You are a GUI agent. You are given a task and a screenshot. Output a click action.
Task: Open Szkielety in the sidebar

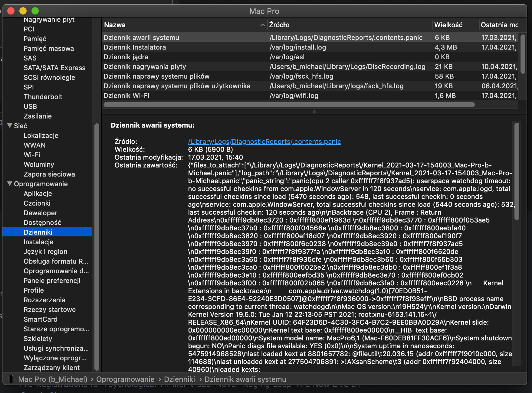click(x=38, y=339)
